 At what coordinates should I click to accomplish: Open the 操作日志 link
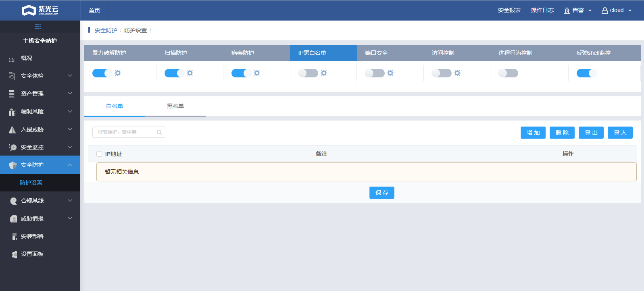pos(542,10)
